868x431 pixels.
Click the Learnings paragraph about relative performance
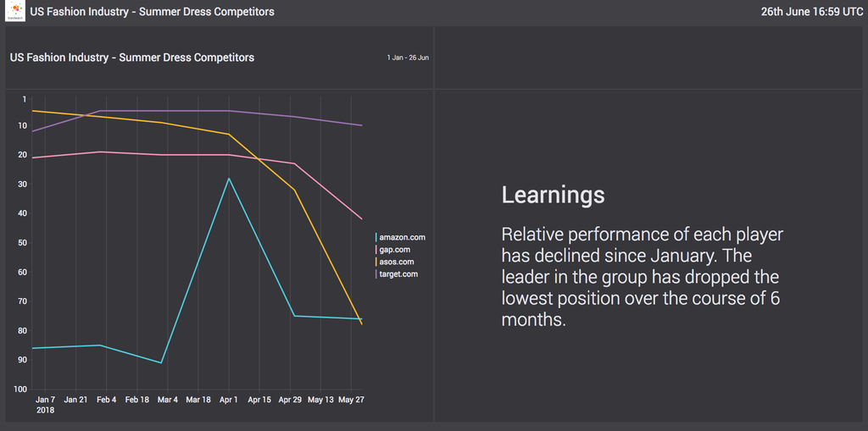640,277
